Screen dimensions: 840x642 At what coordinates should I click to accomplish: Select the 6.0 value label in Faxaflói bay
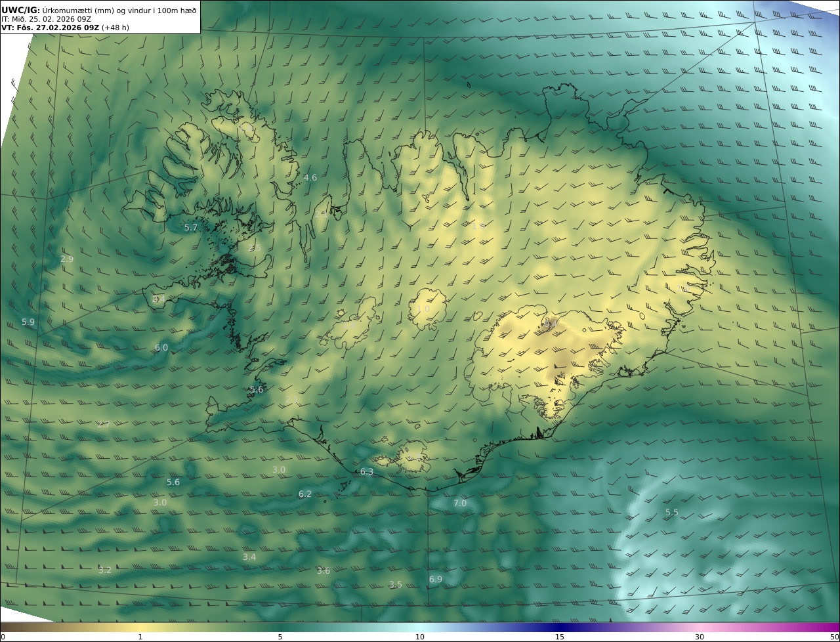pyautogui.click(x=161, y=348)
